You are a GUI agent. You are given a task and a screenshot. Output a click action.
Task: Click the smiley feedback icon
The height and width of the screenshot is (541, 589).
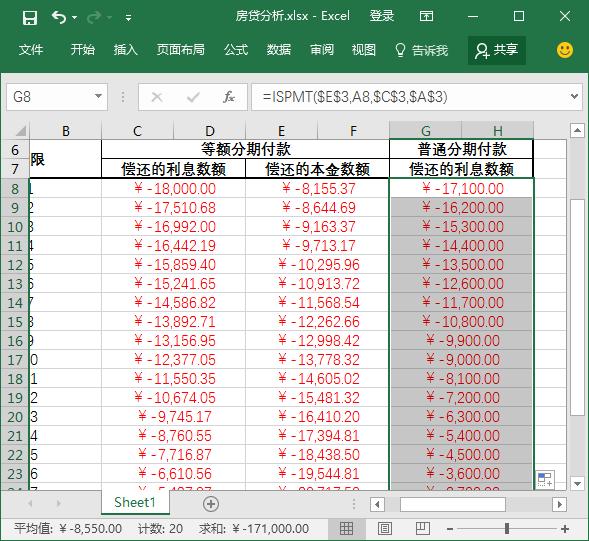pos(565,50)
